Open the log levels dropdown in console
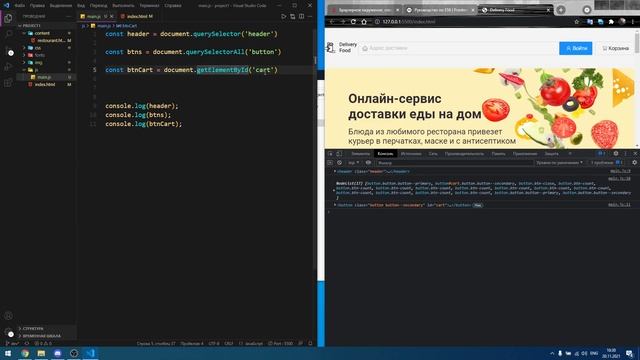The width and height of the screenshot is (640, 360). coord(559,162)
